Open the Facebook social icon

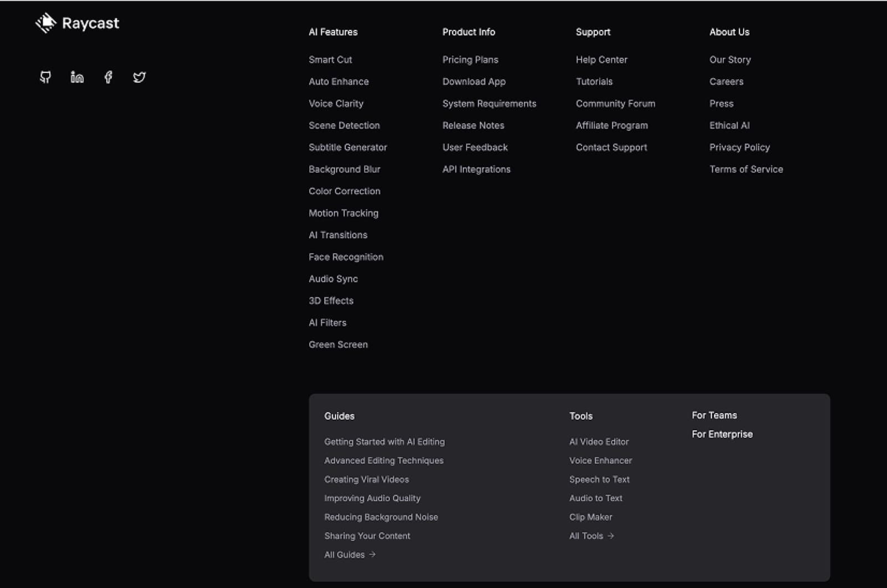click(x=108, y=77)
